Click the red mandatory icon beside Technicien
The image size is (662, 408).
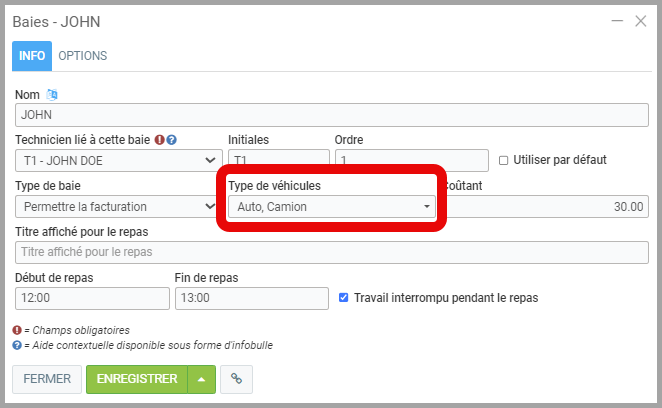click(x=160, y=140)
